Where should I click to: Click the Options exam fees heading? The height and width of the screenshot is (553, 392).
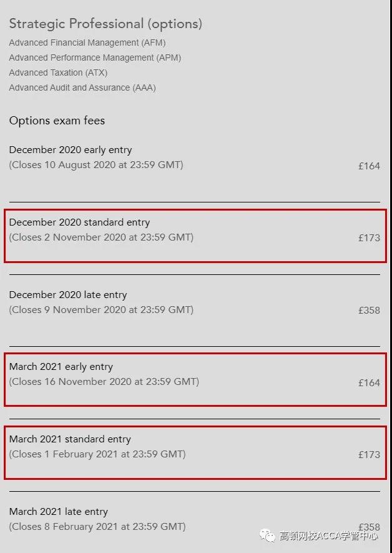coord(57,121)
